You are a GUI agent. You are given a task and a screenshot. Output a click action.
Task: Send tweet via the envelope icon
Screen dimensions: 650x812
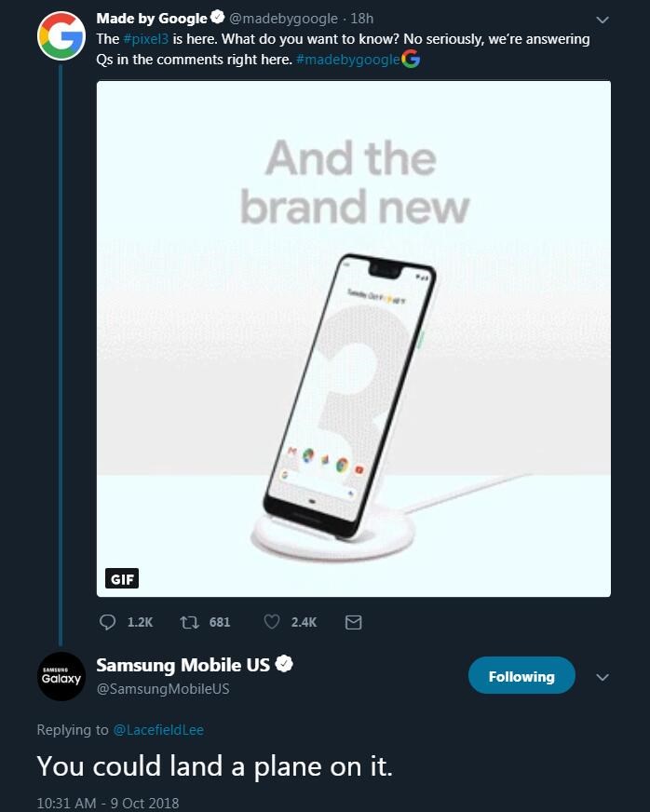[x=353, y=622]
